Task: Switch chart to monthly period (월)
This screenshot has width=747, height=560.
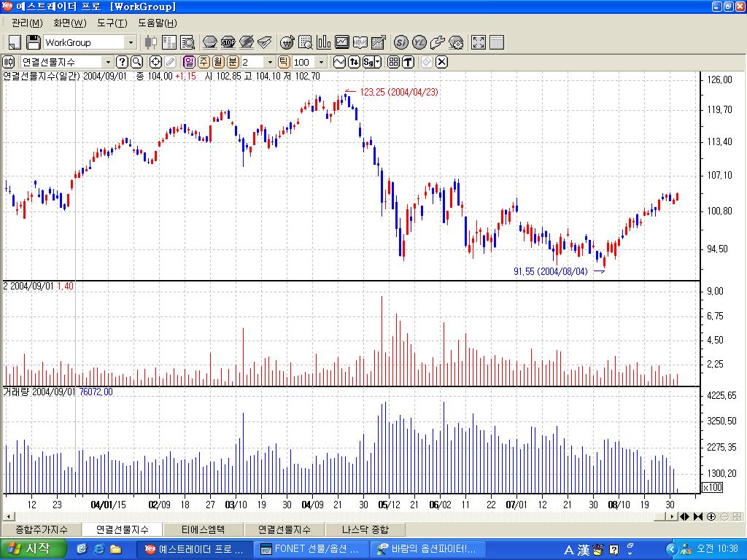Action: 218,62
